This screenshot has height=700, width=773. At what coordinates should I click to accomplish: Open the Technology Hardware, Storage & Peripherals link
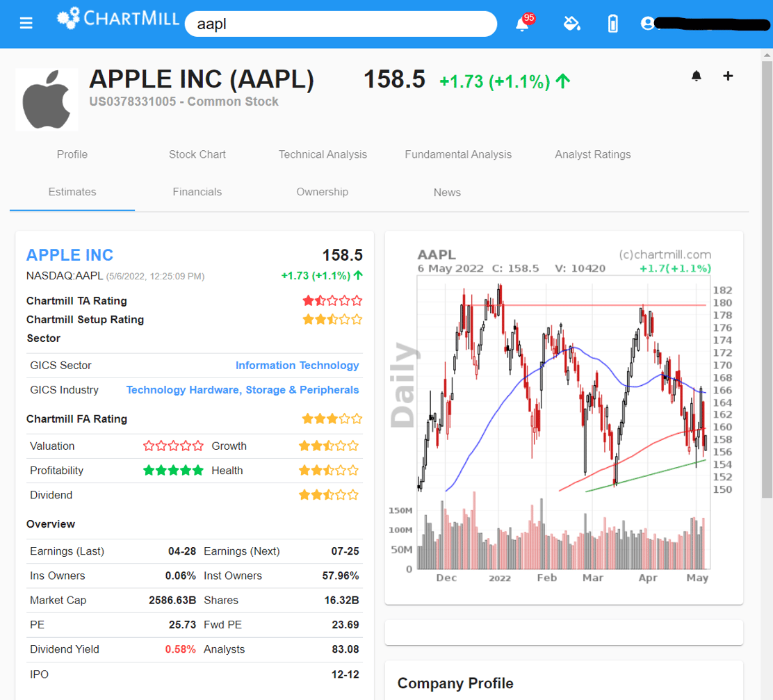point(243,389)
